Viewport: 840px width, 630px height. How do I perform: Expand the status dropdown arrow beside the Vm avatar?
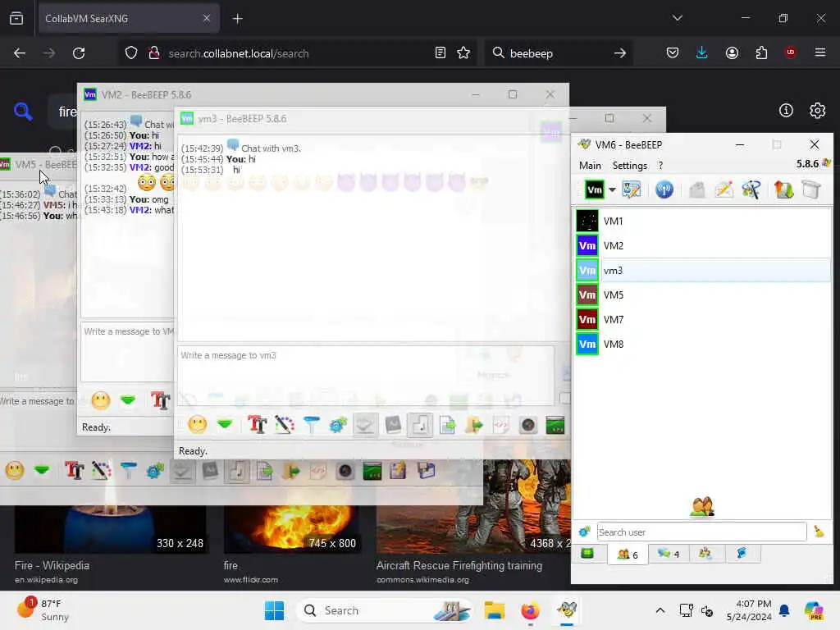(612, 189)
